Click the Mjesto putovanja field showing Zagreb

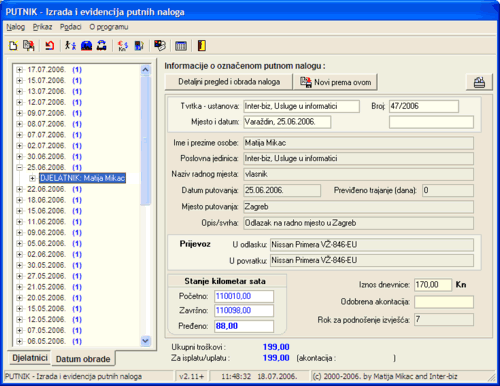[358, 207]
